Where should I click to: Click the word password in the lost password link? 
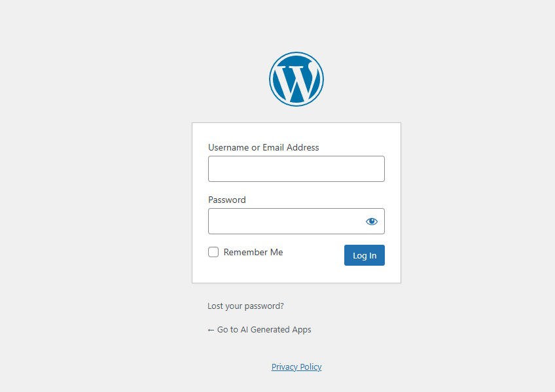point(265,306)
